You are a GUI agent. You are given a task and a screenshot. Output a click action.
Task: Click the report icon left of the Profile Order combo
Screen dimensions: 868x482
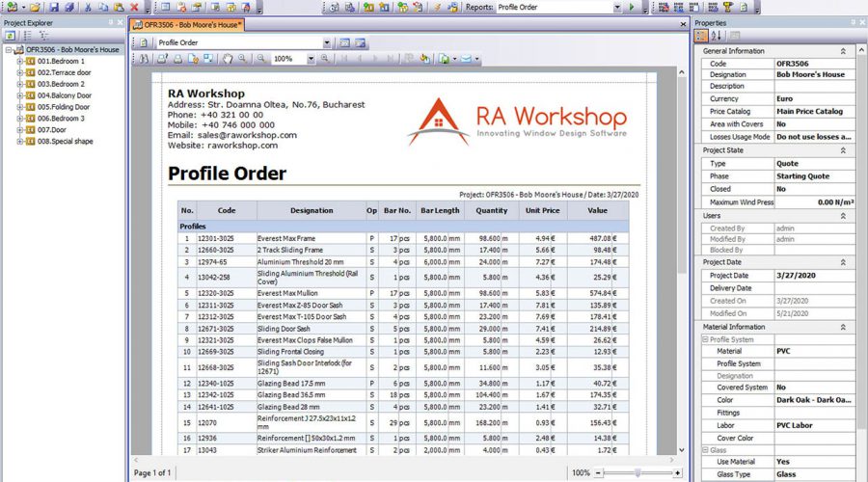[144, 42]
